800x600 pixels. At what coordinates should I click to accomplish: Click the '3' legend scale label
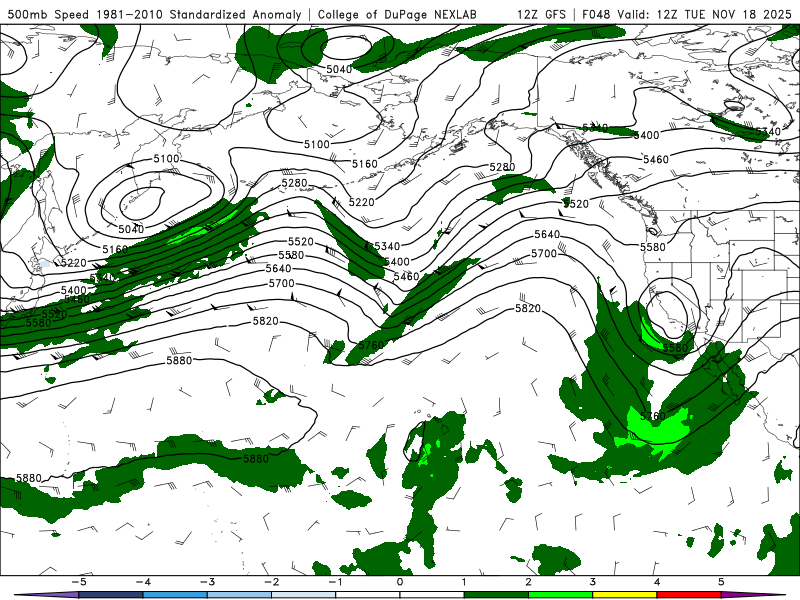593,582
